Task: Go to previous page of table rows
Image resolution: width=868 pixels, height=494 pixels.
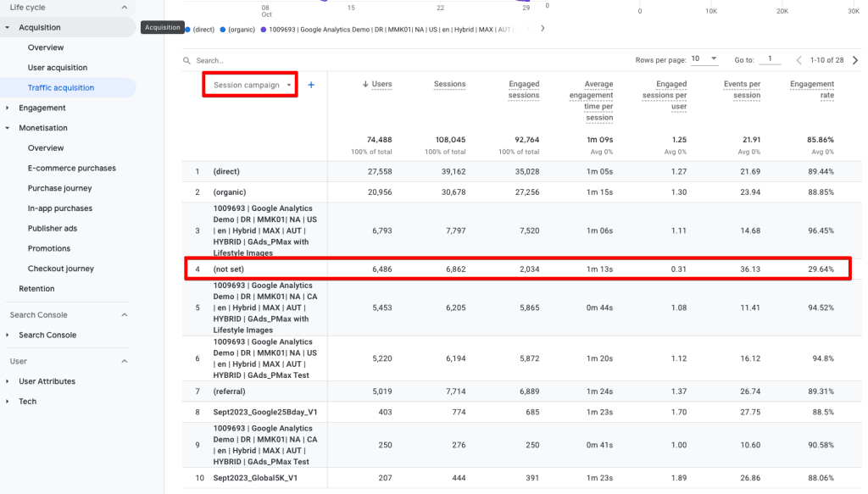Action: (798, 60)
